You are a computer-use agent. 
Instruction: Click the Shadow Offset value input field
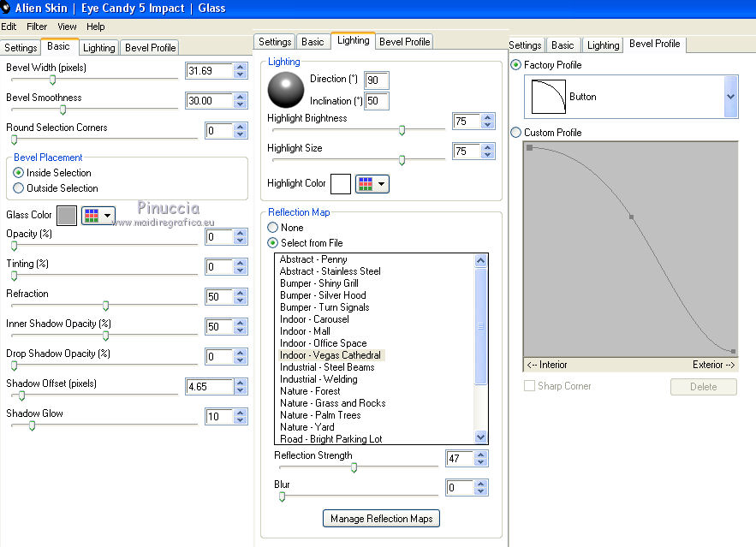(x=210, y=387)
